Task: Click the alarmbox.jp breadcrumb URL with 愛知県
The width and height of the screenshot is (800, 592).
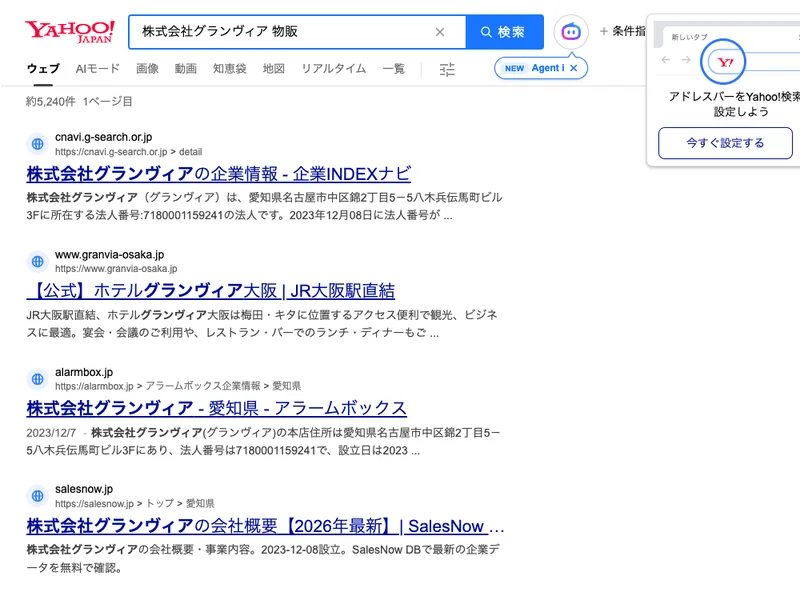Action: click(x=178, y=386)
